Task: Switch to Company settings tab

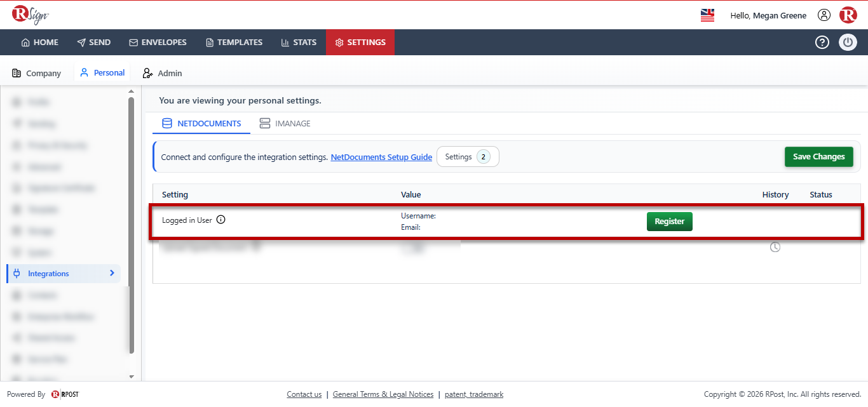Action: click(x=37, y=73)
